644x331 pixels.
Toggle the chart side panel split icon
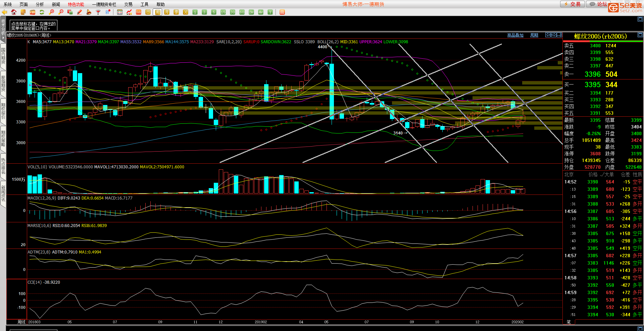coord(559,35)
